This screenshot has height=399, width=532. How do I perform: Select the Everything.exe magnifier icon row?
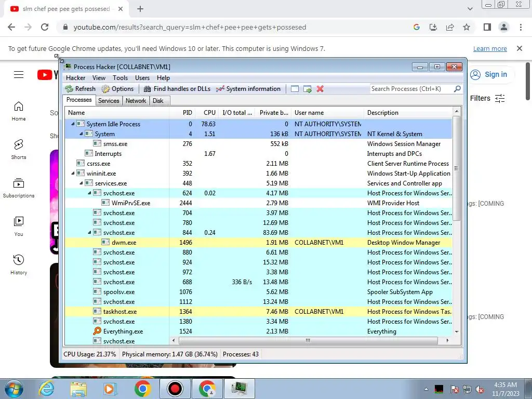[x=258, y=331]
